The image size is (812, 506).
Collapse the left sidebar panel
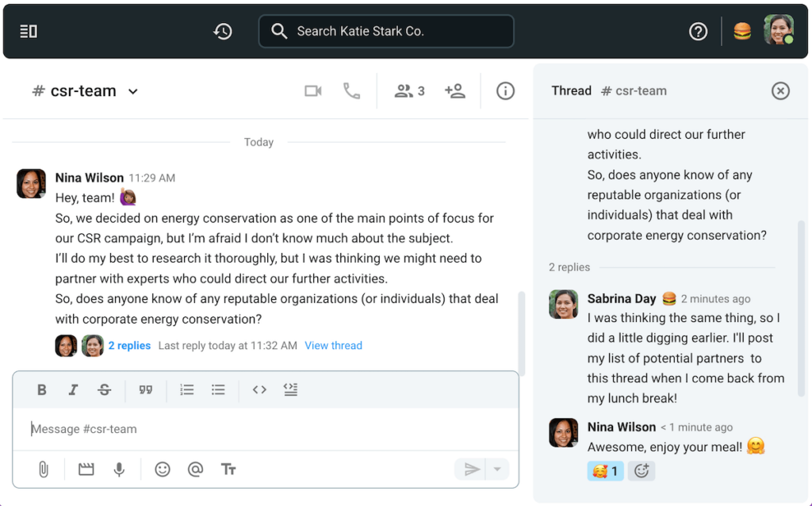pos(29,32)
